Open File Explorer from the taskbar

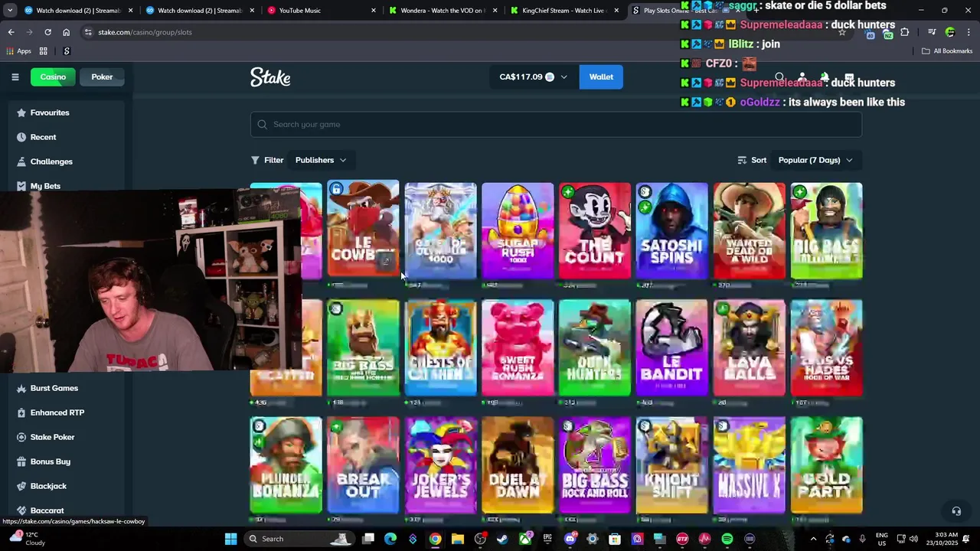pos(457,539)
